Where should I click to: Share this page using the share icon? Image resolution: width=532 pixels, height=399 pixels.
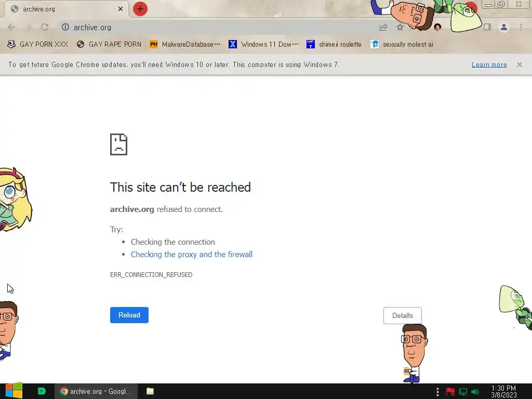[x=383, y=28]
